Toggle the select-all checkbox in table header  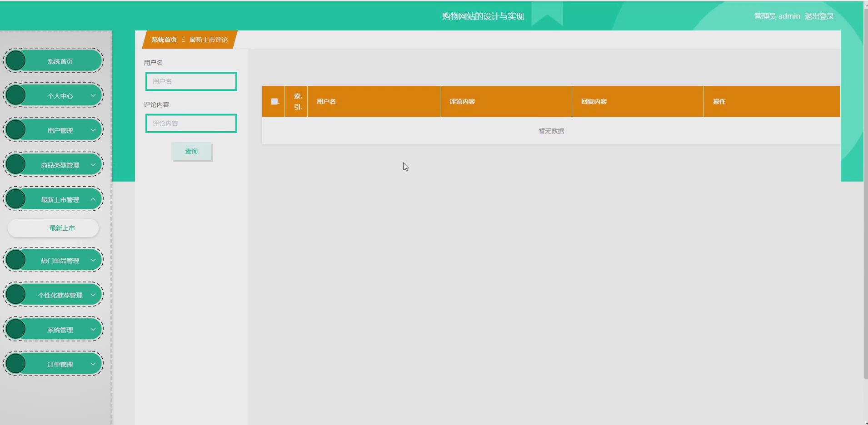[274, 101]
